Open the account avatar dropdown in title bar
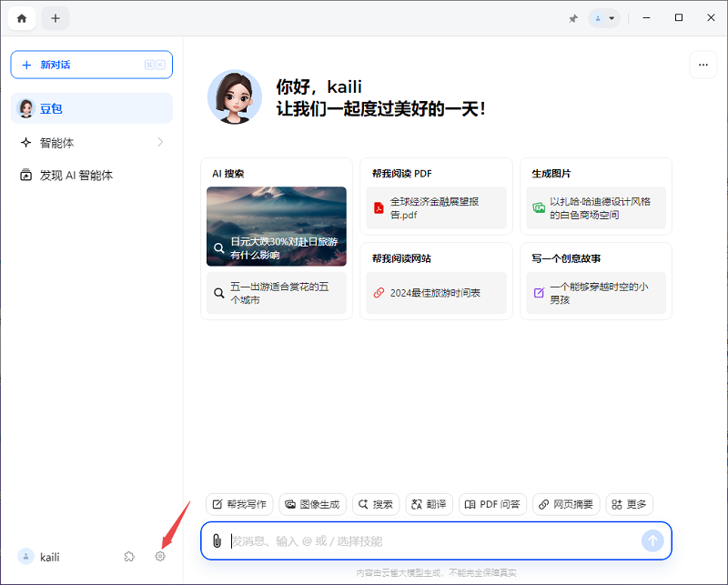This screenshot has height=585, width=728. tap(603, 18)
